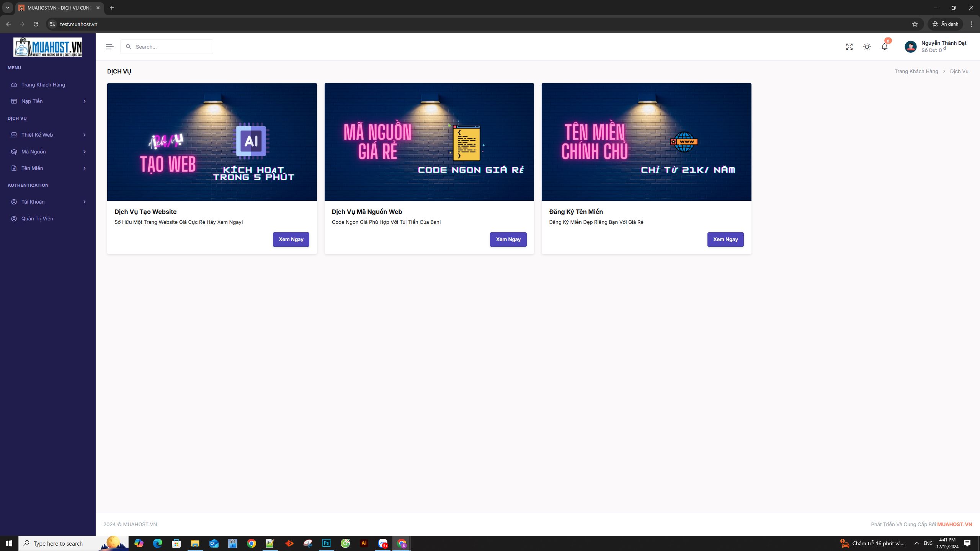980x551 pixels.
Task: Click Xem Ngay under Dịch Vụ Tạo Website
Action: 291,239
